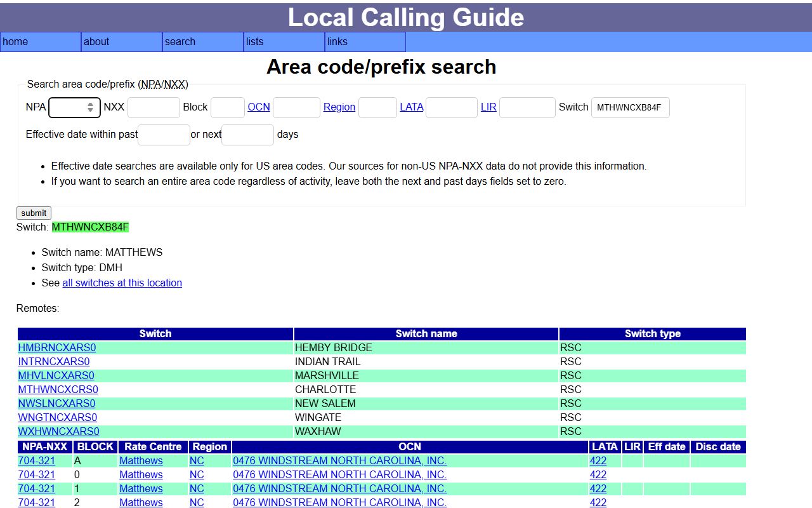Follow the Region label link

pos(339,107)
